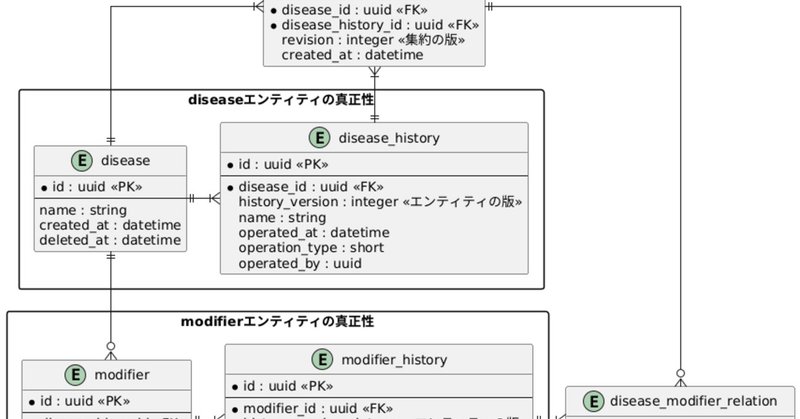Click disease_id : uuid «FK» in disease_history
Image resolution: width=800 pixels, height=419 pixels.
(x=311, y=187)
